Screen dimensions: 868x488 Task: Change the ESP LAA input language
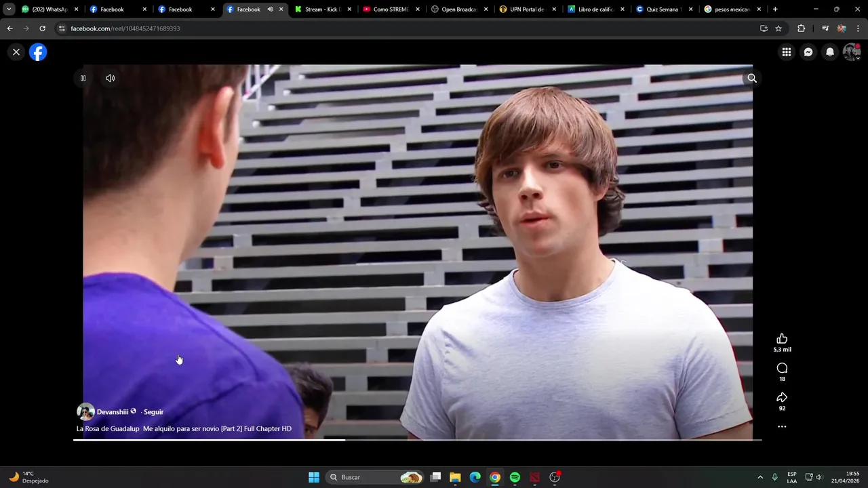coord(792,477)
